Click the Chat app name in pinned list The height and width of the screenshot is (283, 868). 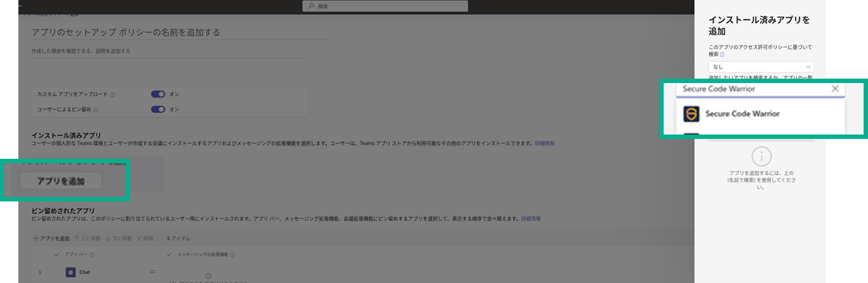coord(85,273)
